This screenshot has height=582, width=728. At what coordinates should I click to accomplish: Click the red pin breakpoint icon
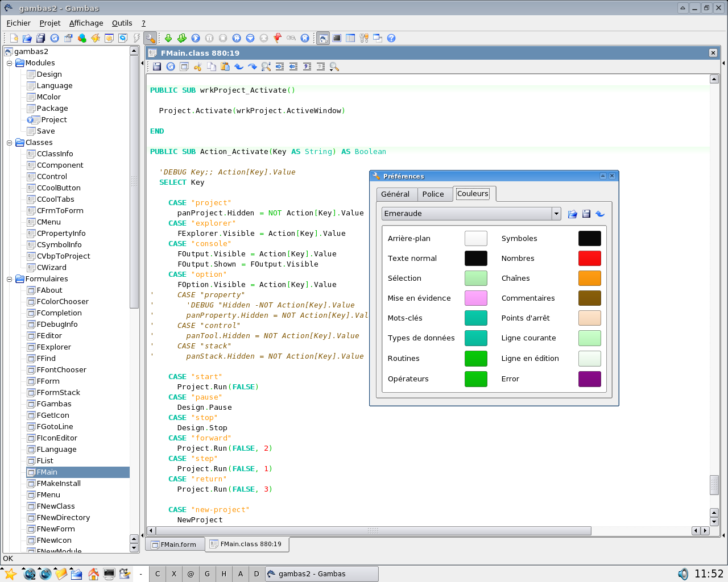point(278,38)
